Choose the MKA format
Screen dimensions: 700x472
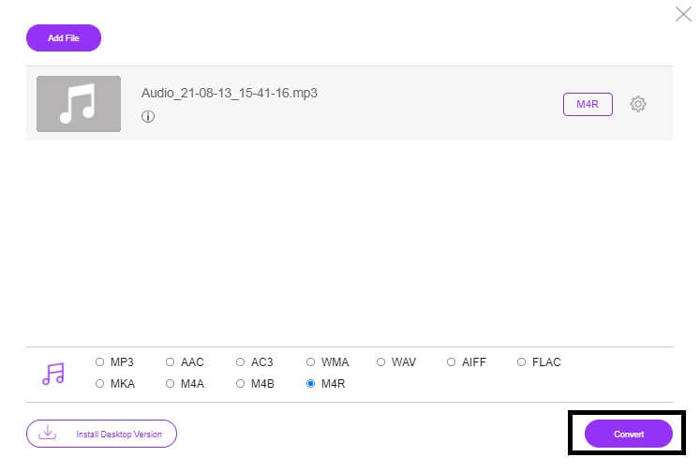click(99, 383)
